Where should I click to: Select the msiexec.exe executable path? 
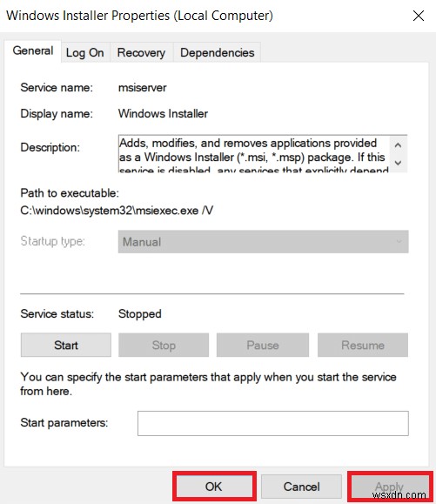pyautogui.click(x=117, y=211)
